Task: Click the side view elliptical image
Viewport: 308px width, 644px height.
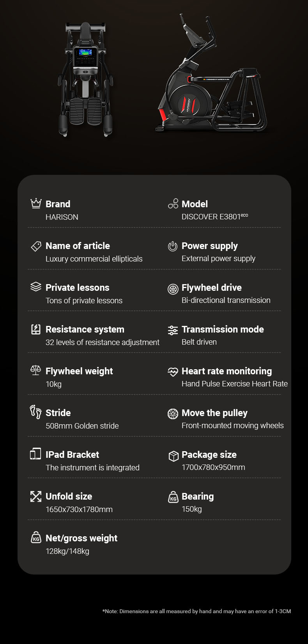Action: click(212, 78)
